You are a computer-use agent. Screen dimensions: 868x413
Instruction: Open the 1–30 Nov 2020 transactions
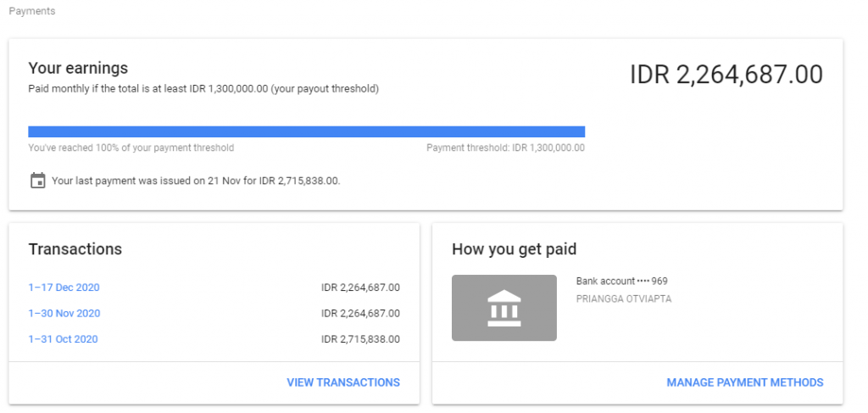[x=64, y=314]
